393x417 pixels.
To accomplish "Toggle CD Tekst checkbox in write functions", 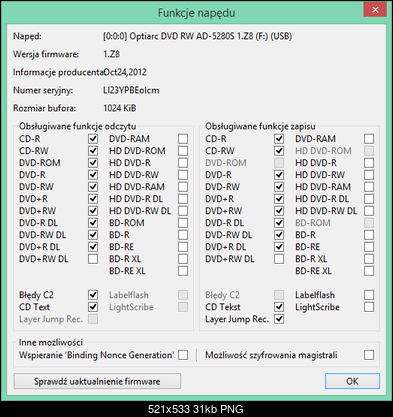I will 279,307.
